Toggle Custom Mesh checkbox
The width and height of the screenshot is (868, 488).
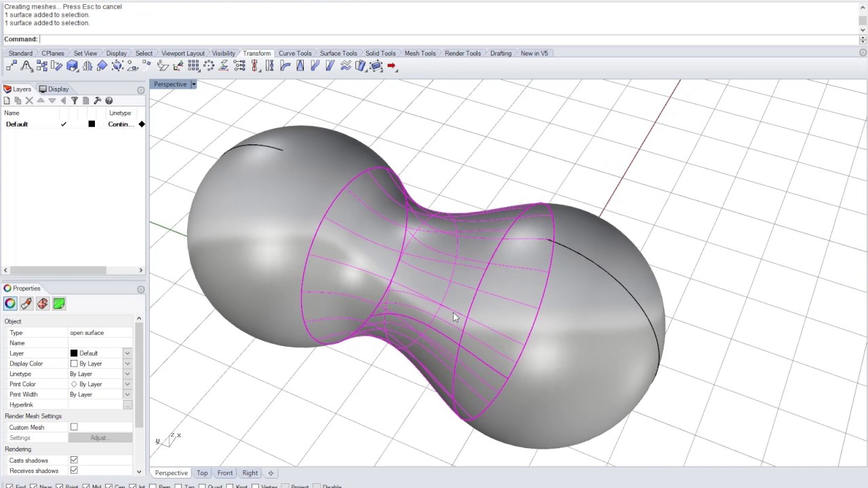click(x=74, y=427)
